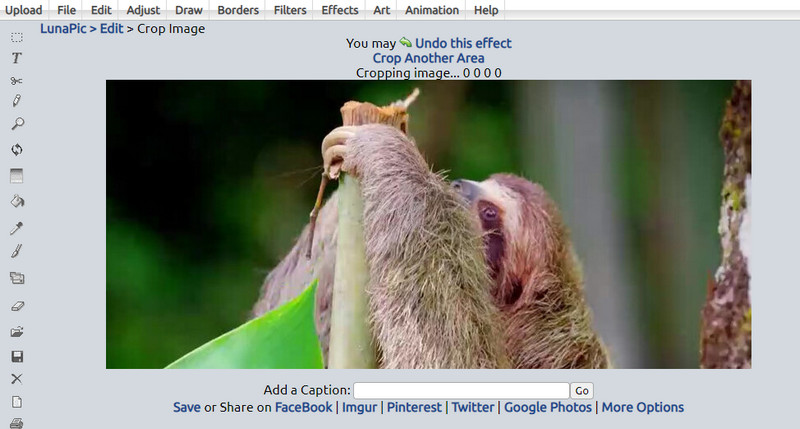Activate the magnifying glass zoom tool
Image resolution: width=800 pixels, height=429 pixels.
coord(16,124)
